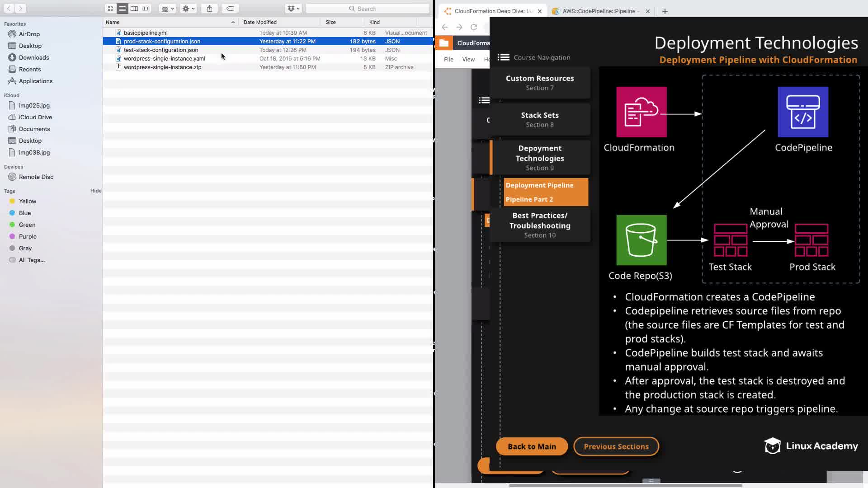Switch to the AWS::CodePipeline::Pipeline tab

(598, 11)
